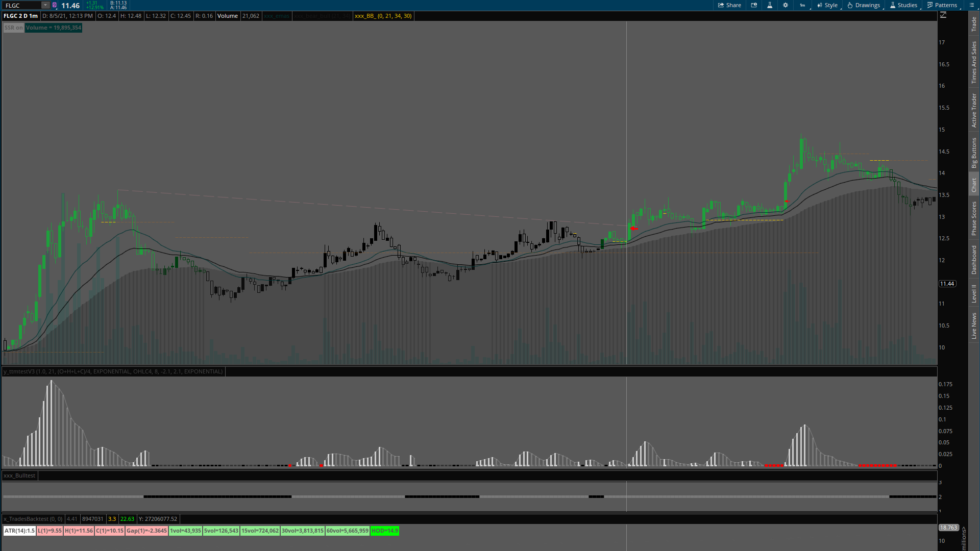Click the quick chart alert icon
Screen dimensions: 980x551
pyautogui.click(x=754, y=5)
